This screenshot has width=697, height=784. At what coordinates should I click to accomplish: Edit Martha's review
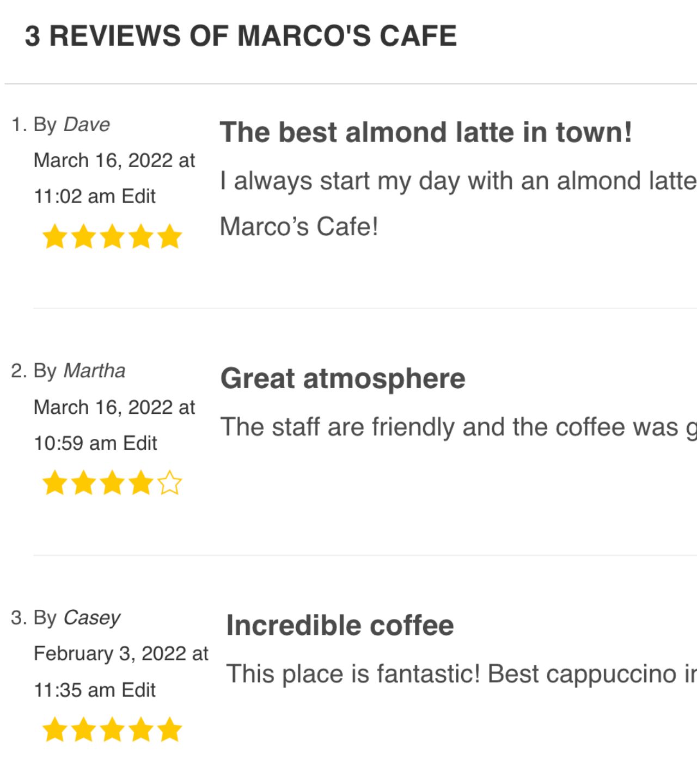[140, 443]
